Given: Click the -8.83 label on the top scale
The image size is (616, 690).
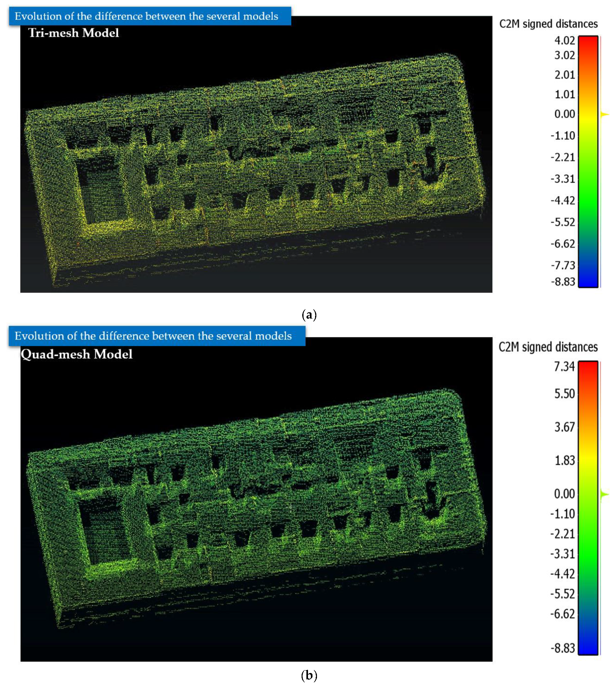Looking at the screenshot, I should click(x=562, y=282).
